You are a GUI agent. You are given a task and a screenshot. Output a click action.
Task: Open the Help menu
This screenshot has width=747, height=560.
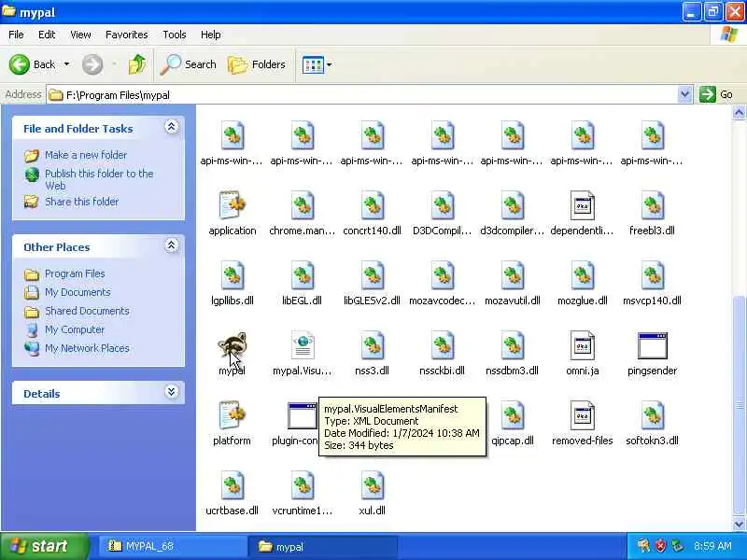211,35
